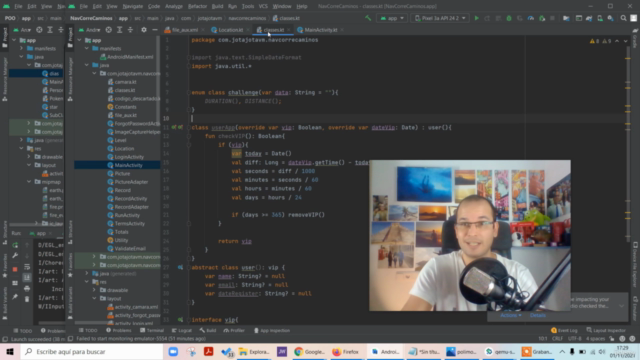Click the next highlighted error arrow in editor
The height and width of the screenshot is (360, 640).
click(x=625, y=41)
